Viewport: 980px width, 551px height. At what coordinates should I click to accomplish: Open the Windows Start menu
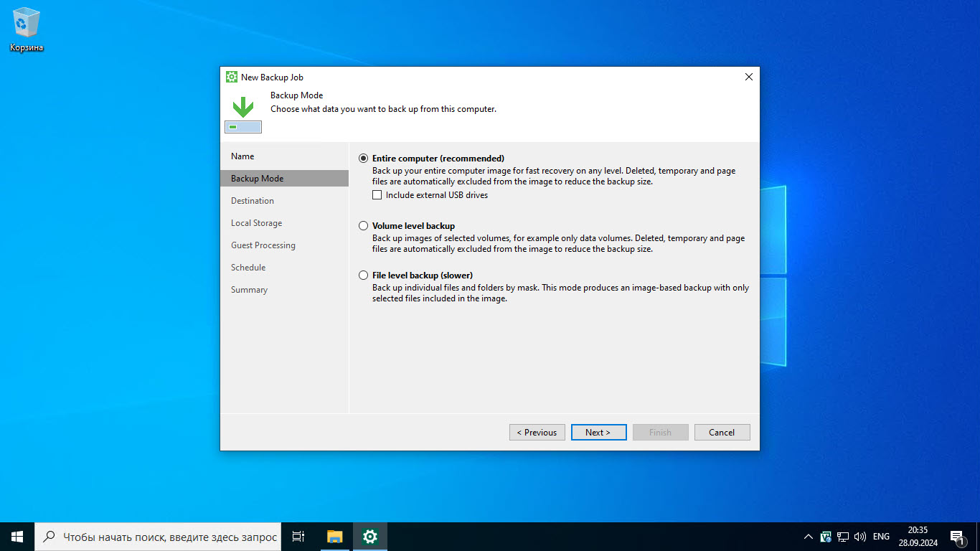coord(17,537)
